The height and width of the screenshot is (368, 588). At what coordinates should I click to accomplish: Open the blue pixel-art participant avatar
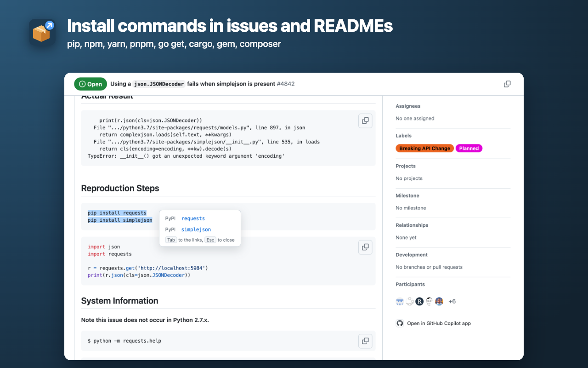400,301
